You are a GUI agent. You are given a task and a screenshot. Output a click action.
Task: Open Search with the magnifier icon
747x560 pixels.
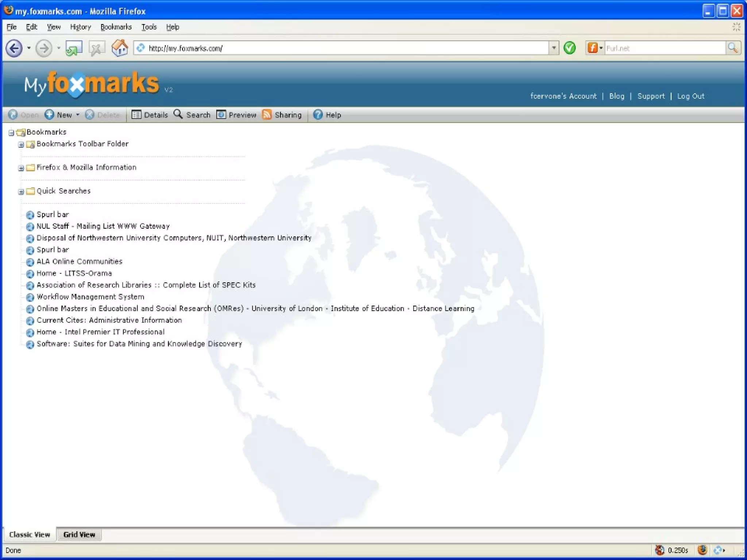coord(178,114)
